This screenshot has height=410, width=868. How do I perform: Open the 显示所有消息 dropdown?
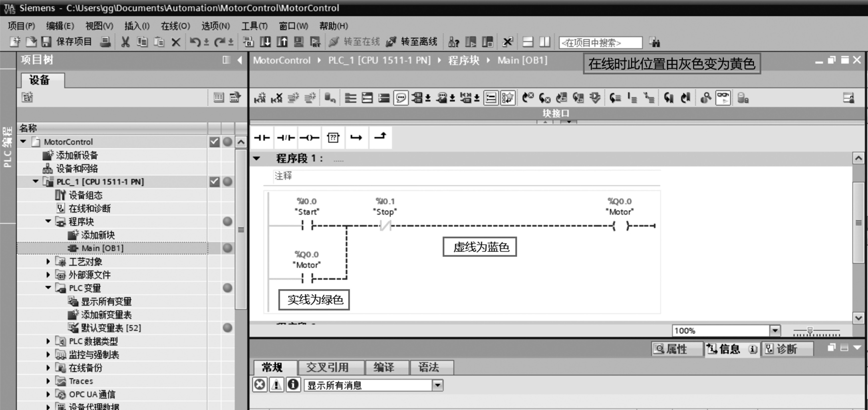click(437, 385)
